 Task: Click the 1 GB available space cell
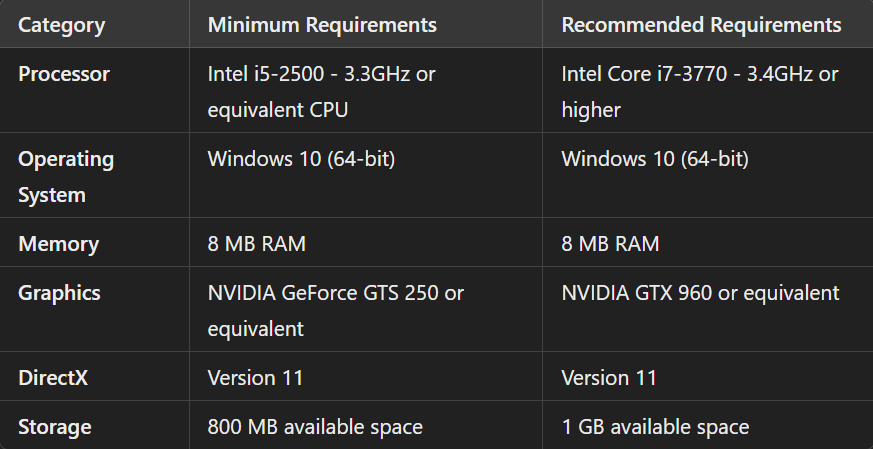pyautogui.click(x=655, y=427)
